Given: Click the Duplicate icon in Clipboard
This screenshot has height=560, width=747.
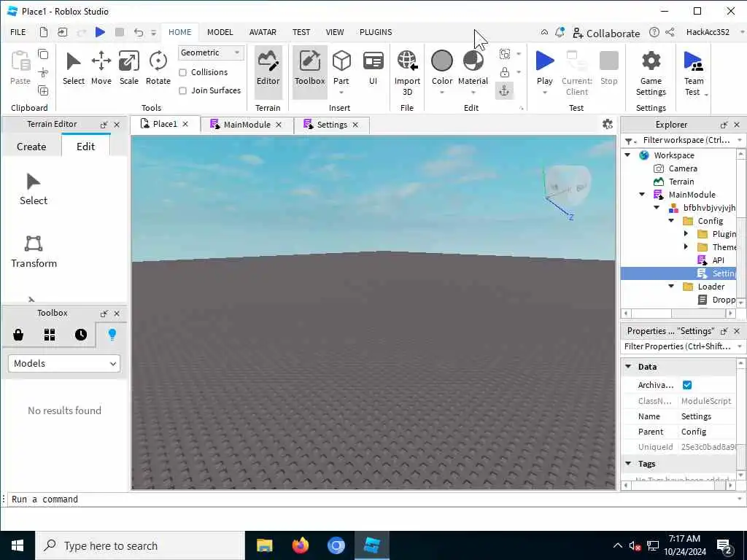Looking at the screenshot, I should coord(43,90).
